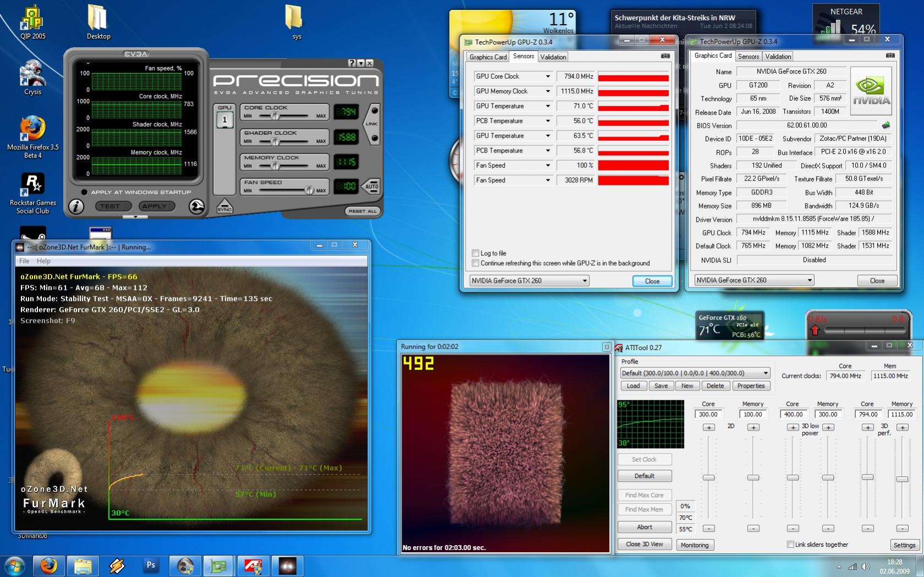Click the SYNC icon in Precision
Screen dimensions: 924x577
225,206
